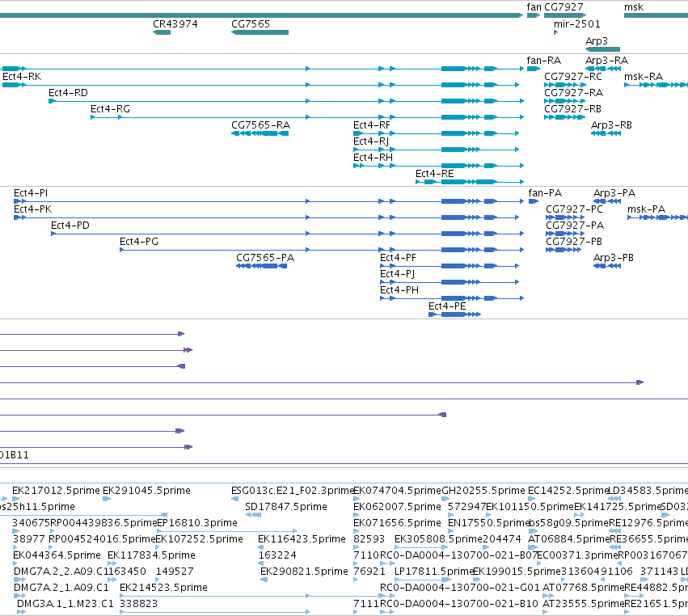This screenshot has height=616, width=688.
Task: Click the mir-2501 gene label
Action: (577, 24)
